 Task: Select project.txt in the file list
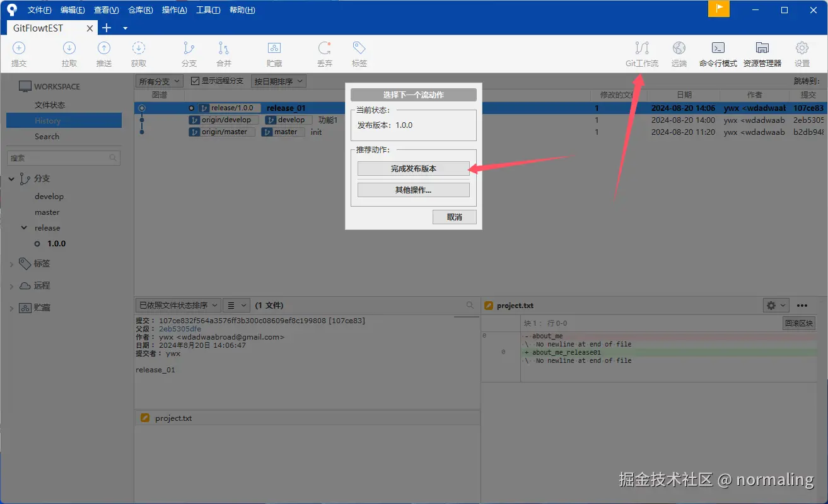(x=307, y=418)
